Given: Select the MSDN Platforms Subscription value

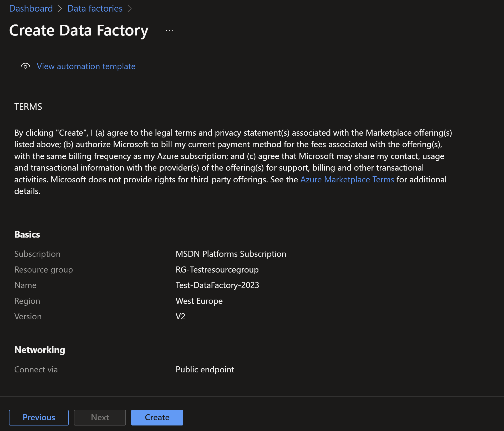Looking at the screenshot, I should tap(231, 254).
